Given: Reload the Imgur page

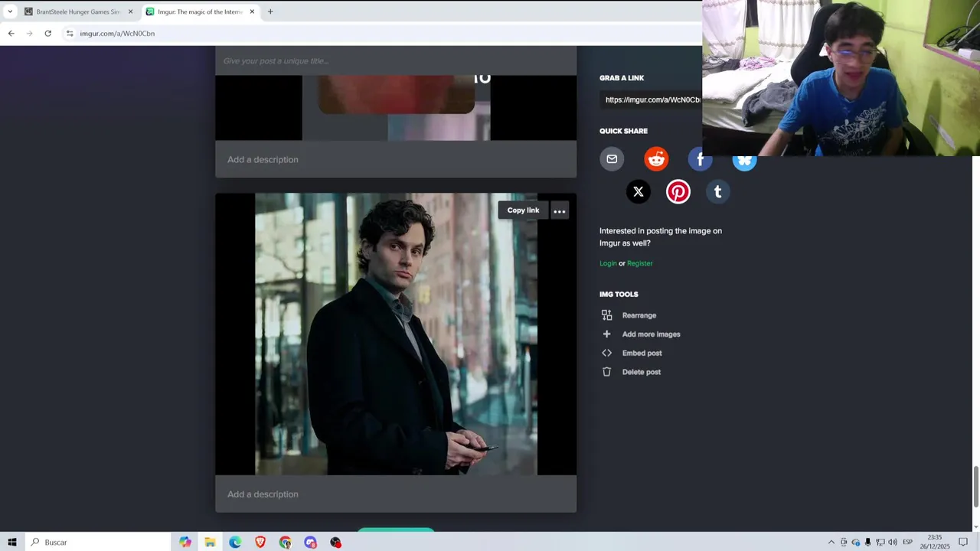Looking at the screenshot, I should click(47, 34).
